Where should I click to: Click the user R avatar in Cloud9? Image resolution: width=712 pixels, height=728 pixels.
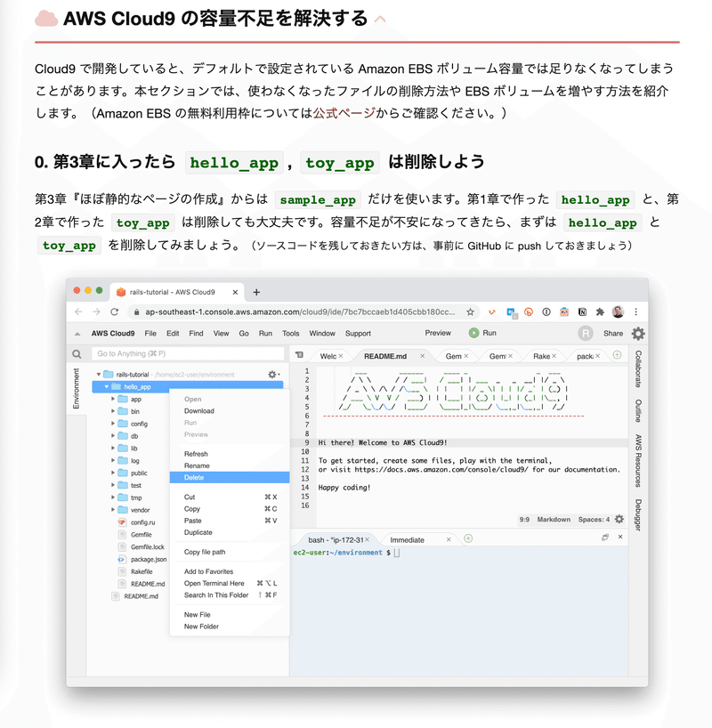[586, 334]
